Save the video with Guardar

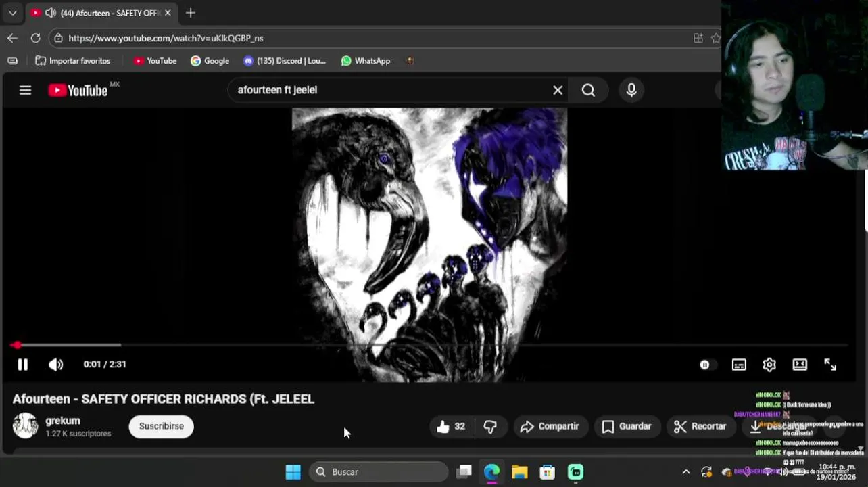627,426
